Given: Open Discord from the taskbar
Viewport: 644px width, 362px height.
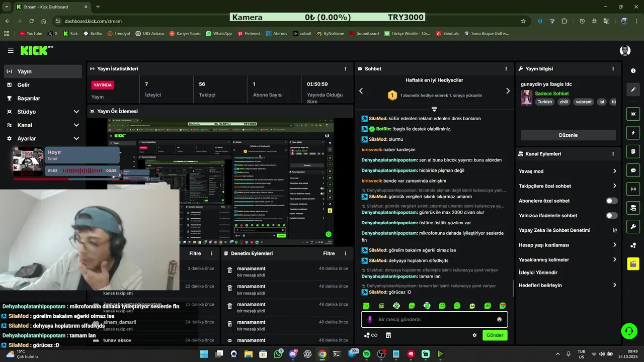Looking at the screenshot, I should coord(293,354).
